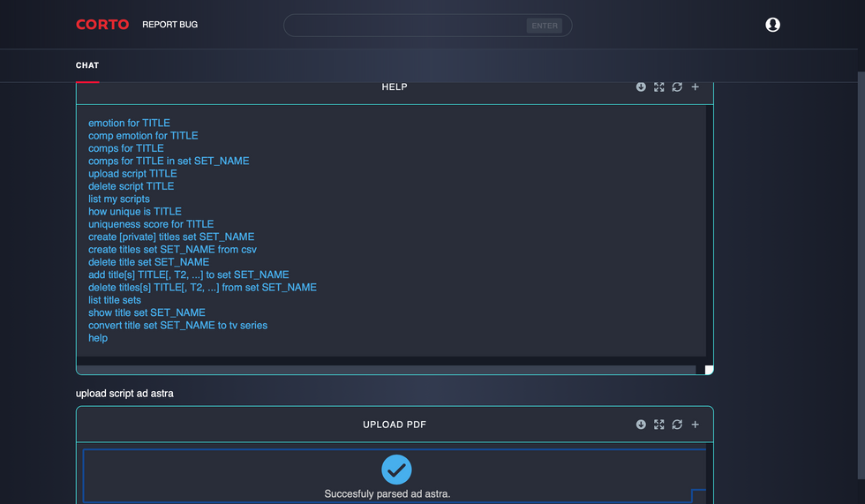Viewport: 865px width, 504px height.
Task: Click the plus icon in UPLOAD PDF panel
Action: click(696, 424)
